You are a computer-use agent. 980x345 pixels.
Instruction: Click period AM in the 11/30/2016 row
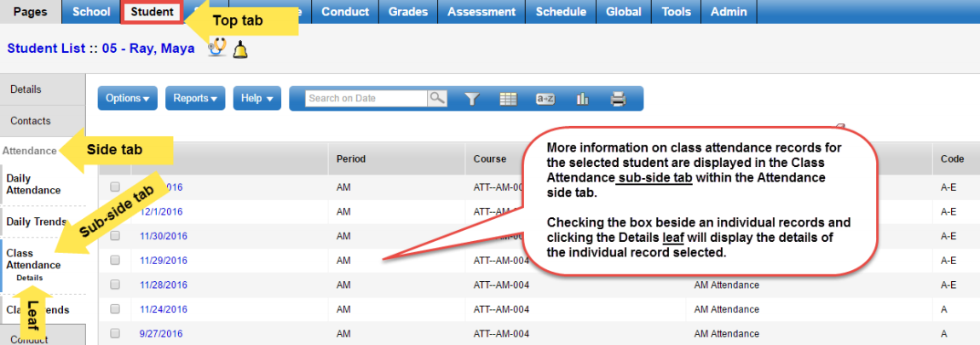(x=343, y=236)
